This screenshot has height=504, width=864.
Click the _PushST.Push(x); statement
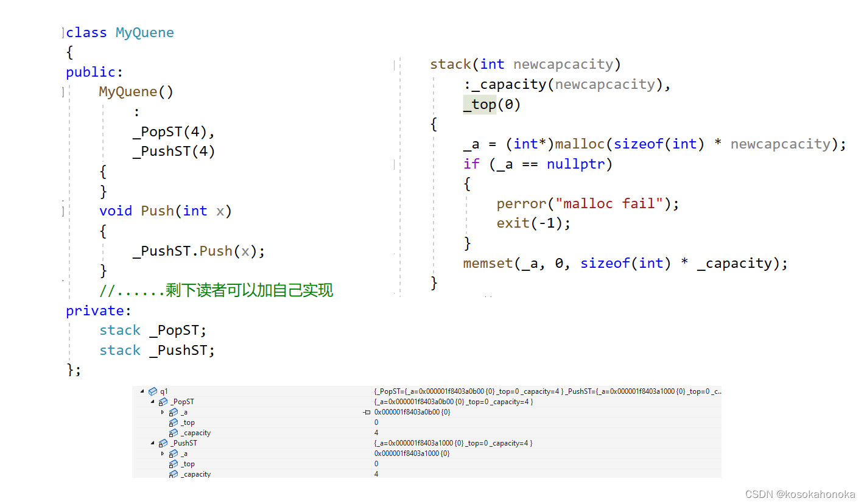pos(199,251)
